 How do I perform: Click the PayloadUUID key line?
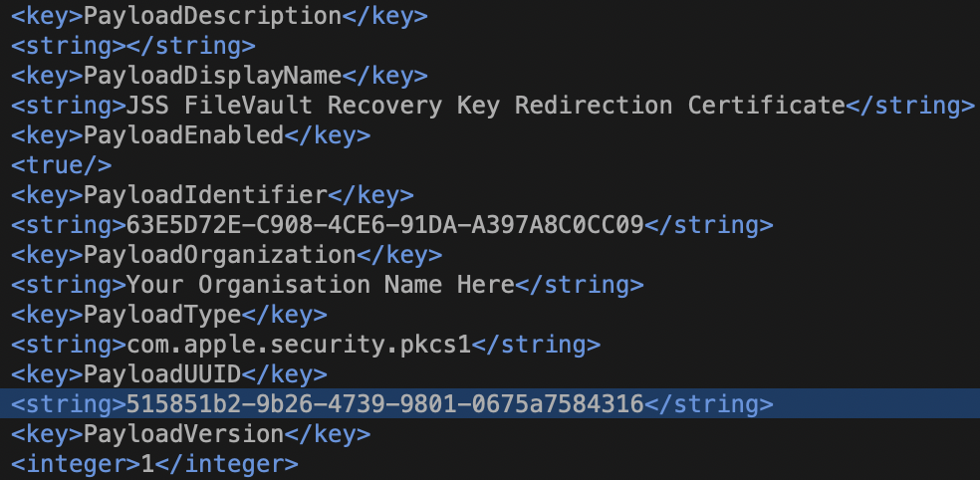[168, 375]
